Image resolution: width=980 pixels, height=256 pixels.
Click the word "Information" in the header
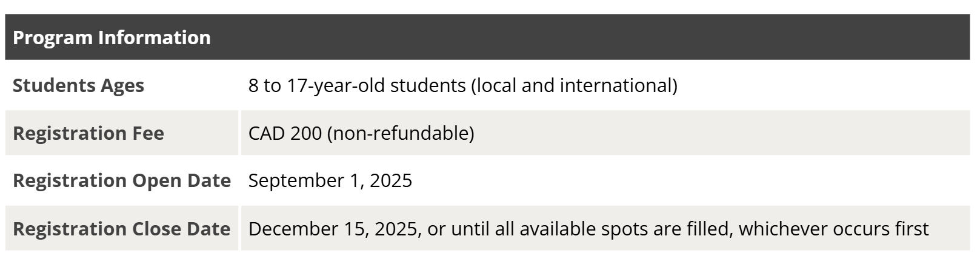pyautogui.click(x=154, y=38)
